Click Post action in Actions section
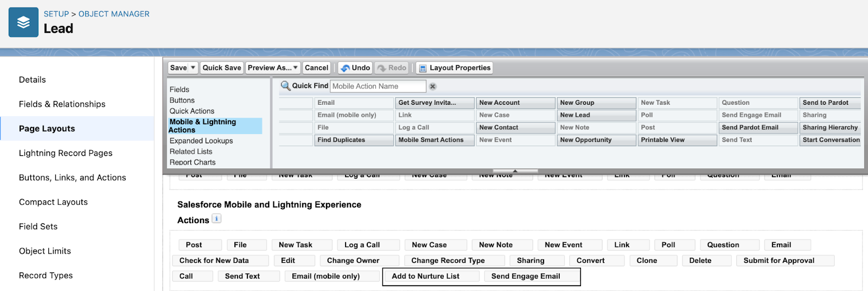 (x=200, y=245)
